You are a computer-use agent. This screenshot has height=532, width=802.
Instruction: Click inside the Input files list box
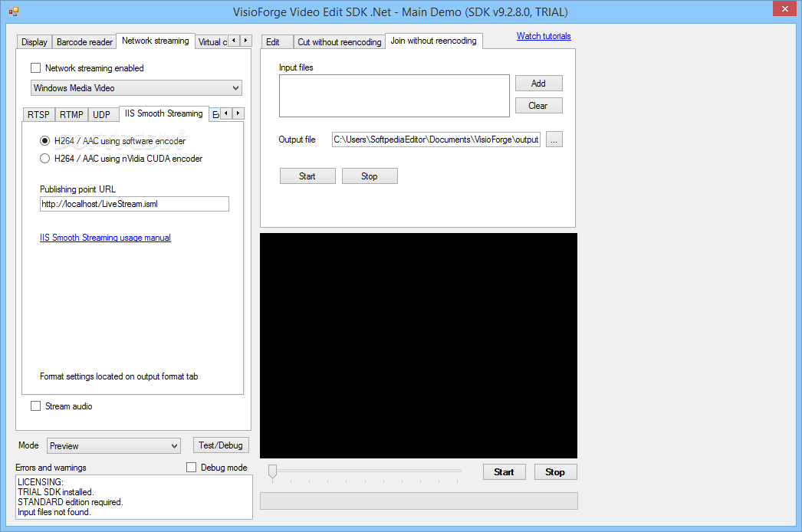pyautogui.click(x=394, y=96)
